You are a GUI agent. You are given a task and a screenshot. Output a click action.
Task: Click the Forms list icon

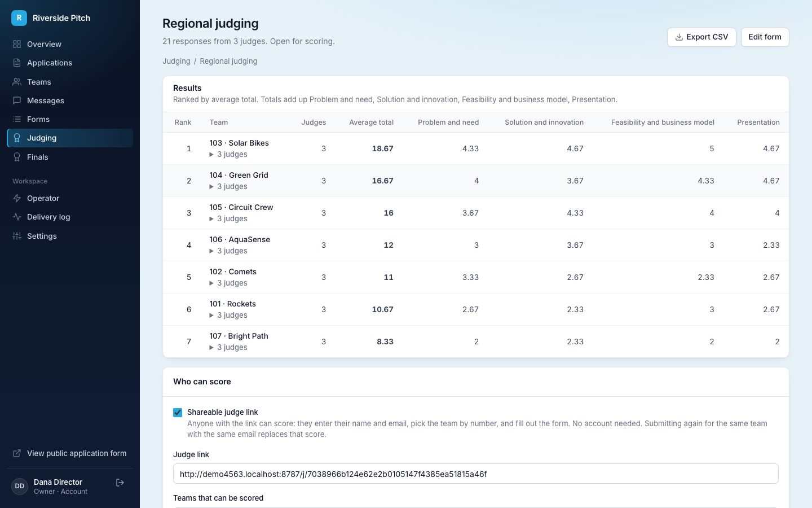pyautogui.click(x=17, y=119)
